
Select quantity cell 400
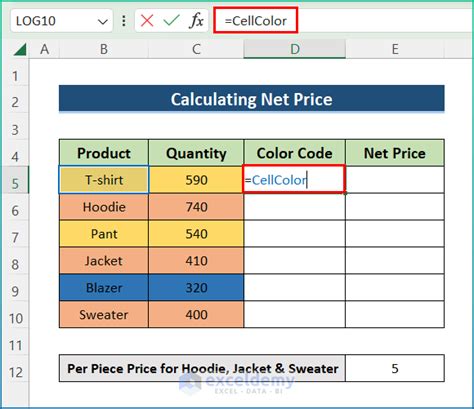196,315
